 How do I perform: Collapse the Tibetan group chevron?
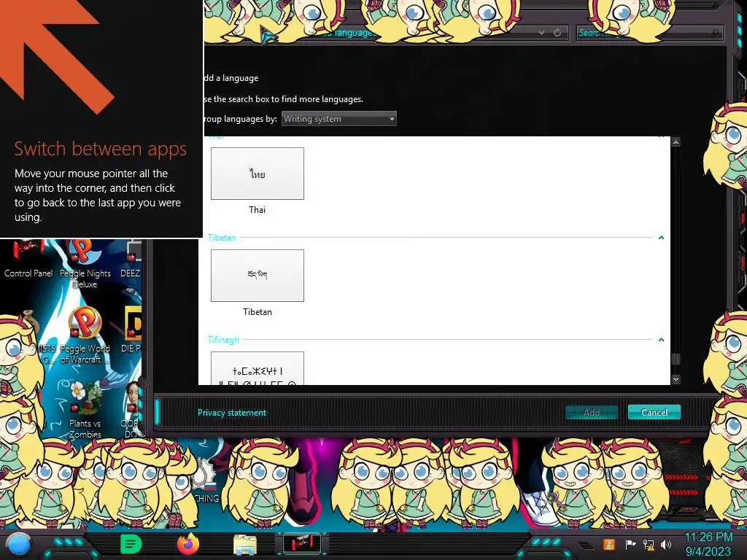pos(661,237)
